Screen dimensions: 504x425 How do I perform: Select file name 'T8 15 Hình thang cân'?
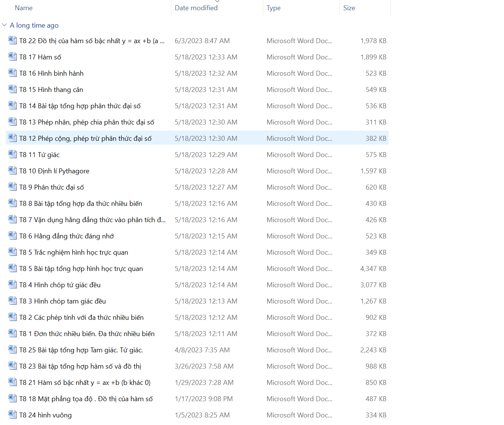click(x=51, y=90)
